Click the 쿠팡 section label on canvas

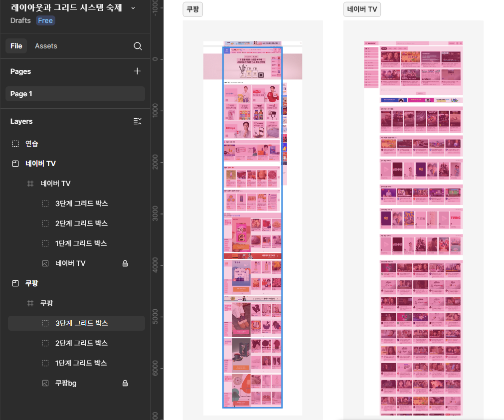(193, 9)
